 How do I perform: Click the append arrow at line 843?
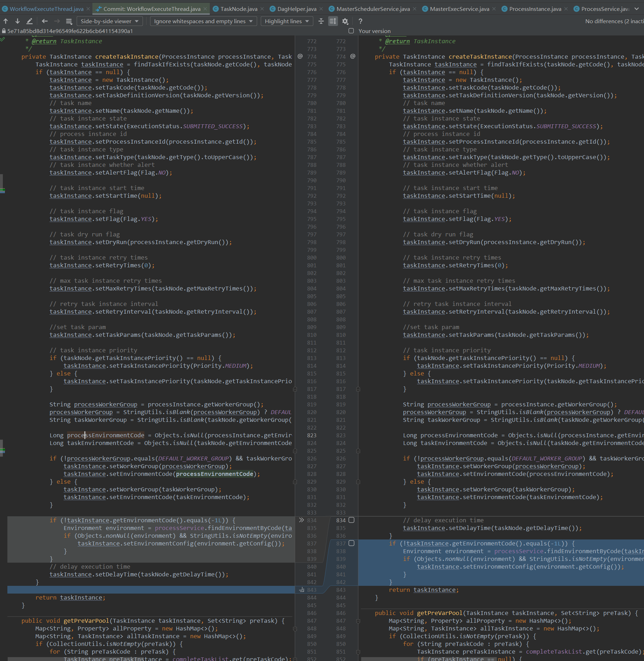point(301,590)
